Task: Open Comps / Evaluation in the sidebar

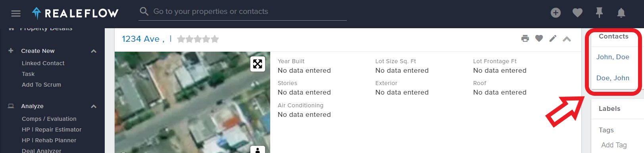Action: point(49,119)
